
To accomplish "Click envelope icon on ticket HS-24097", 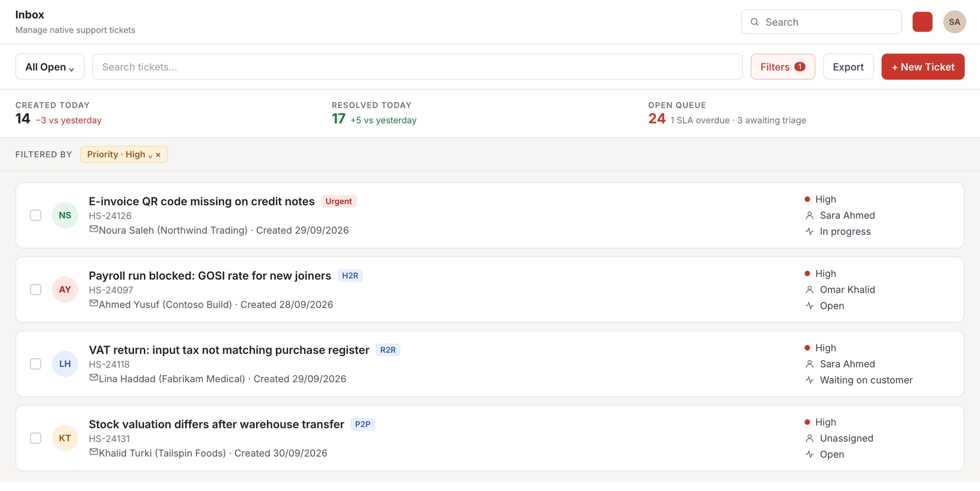I will 94,303.
